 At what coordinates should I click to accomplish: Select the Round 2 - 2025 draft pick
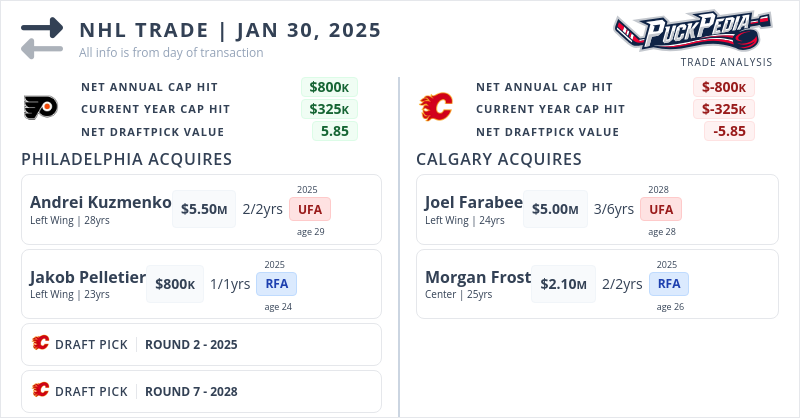(191, 344)
